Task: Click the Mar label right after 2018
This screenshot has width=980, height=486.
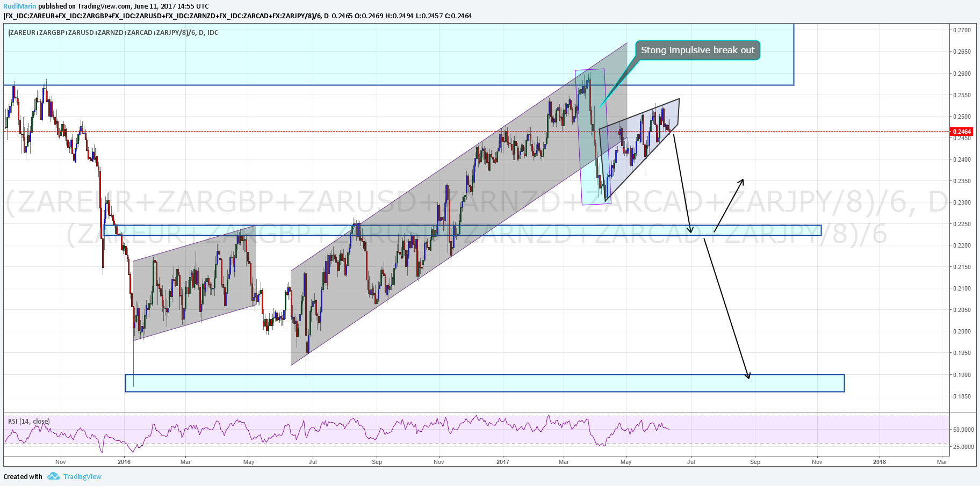Action: [942, 462]
